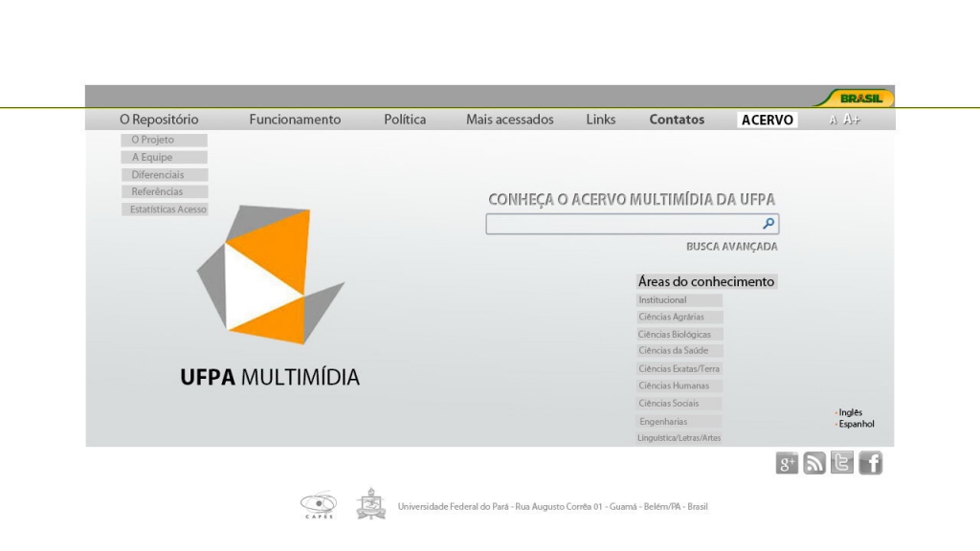Choose Referências submenu entry
Image resolution: width=980 pixels, height=551 pixels.
pos(165,191)
